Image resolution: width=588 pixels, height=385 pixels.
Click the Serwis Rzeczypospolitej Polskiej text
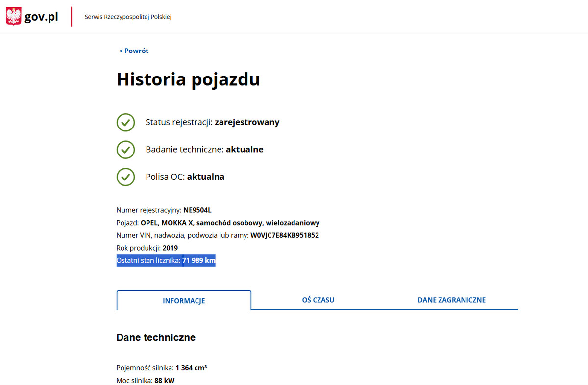coord(128,17)
